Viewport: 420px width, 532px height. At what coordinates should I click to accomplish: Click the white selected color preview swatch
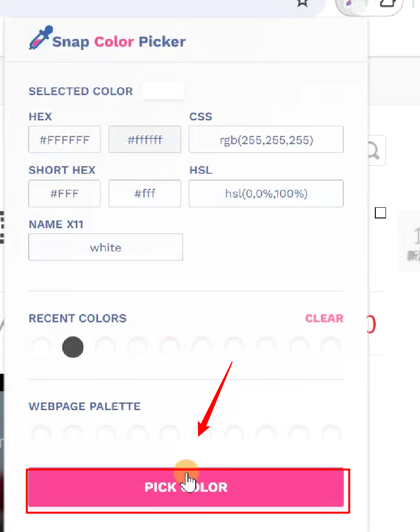click(x=164, y=91)
